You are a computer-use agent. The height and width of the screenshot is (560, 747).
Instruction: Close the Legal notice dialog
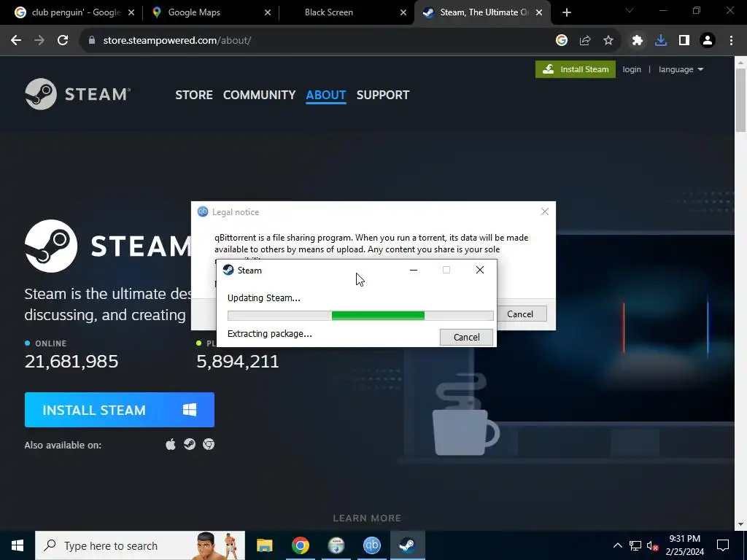pyautogui.click(x=545, y=211)
